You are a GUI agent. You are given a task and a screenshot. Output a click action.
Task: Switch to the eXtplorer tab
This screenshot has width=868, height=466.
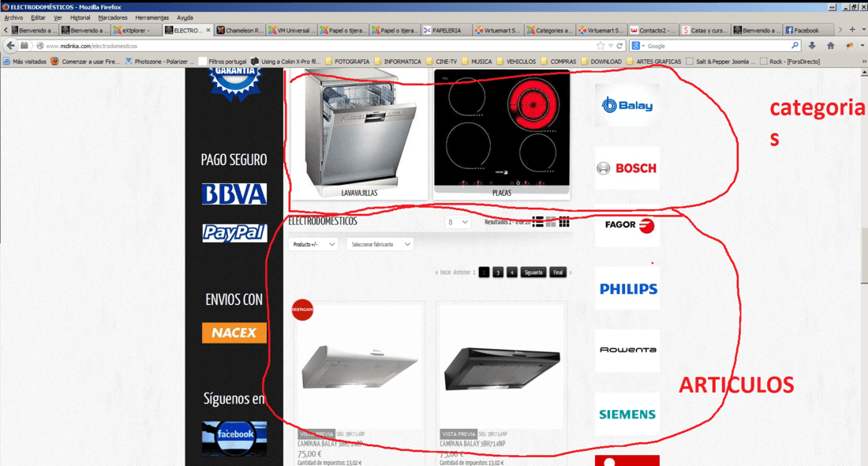point(137,30)
